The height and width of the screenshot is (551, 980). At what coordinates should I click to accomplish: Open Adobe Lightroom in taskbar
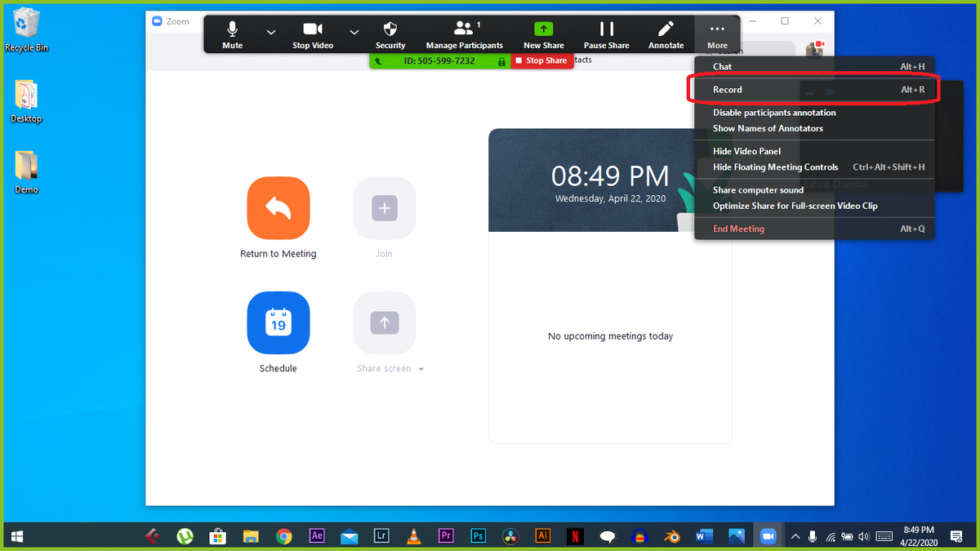point(381,536)
